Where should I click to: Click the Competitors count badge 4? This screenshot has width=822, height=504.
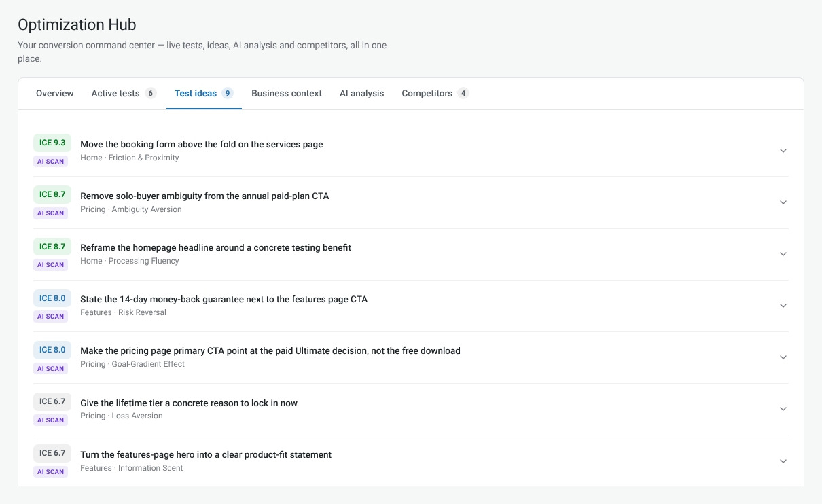pyautogui.click(x=463, y=94)
